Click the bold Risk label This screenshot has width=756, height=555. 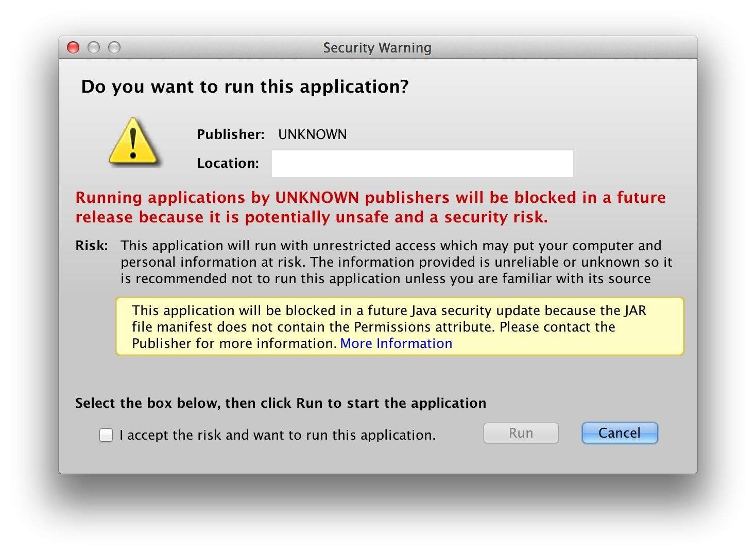(x=92, y=246)
